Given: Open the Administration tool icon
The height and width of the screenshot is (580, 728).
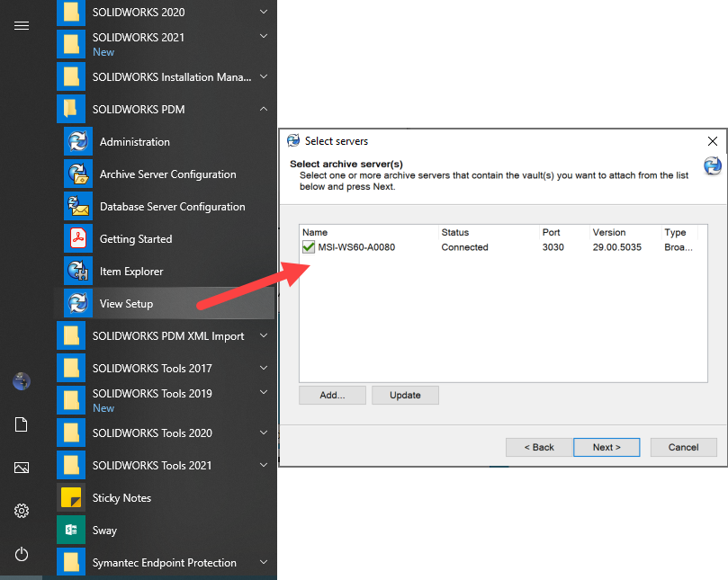Looking at the screenshot, I should pyautogui.click(x=78, y=142).
